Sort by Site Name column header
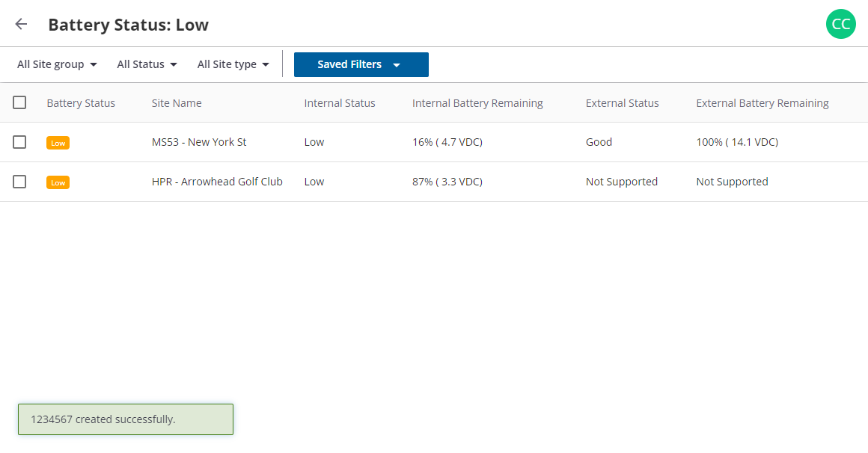868x453 pixels. [177, 103]
